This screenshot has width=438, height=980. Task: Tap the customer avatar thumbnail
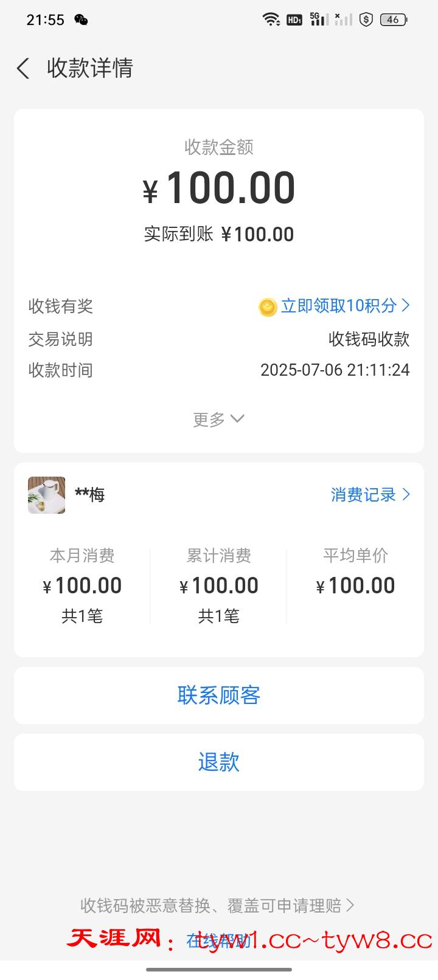pyautogui.click(x=47, y=495)
